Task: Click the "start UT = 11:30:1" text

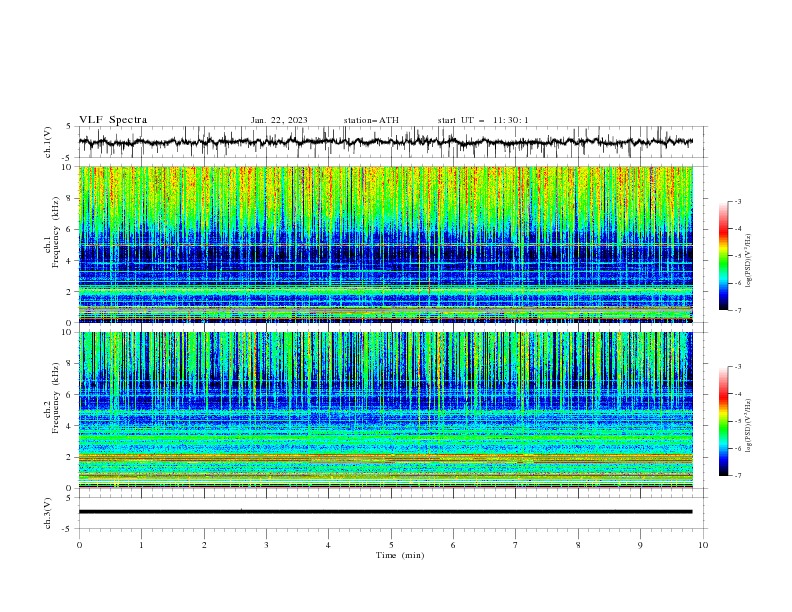Action: coord(483,120)
